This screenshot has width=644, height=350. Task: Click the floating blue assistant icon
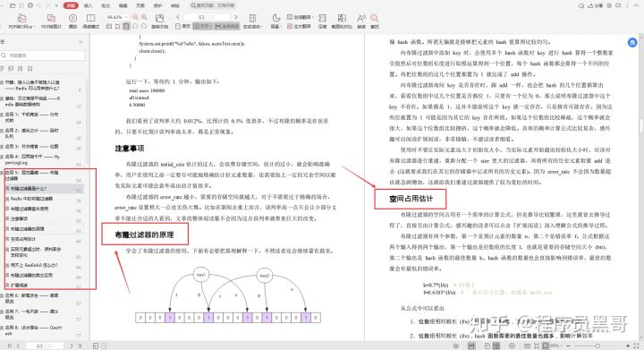pyautogui.click(x=632, y=42)
